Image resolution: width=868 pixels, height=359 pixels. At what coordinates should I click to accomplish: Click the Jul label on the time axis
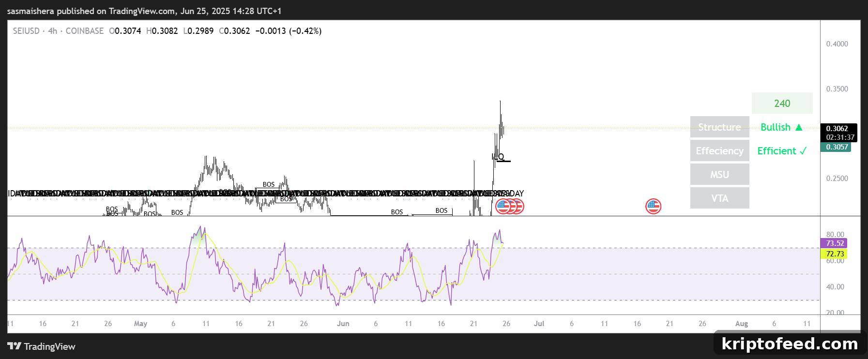539,324
